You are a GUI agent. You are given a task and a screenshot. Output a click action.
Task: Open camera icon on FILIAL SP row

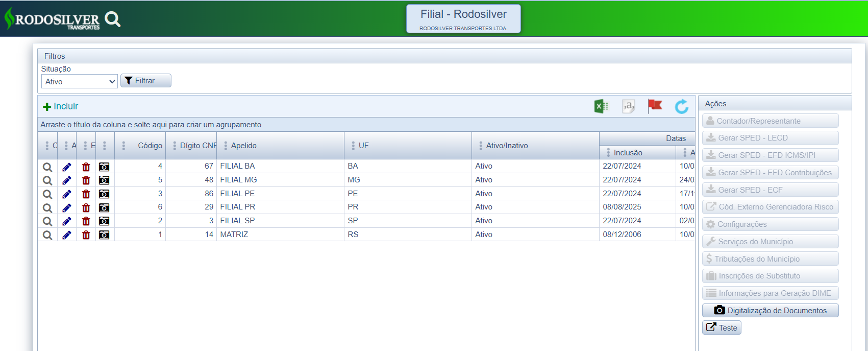click(x=104, y=221)
